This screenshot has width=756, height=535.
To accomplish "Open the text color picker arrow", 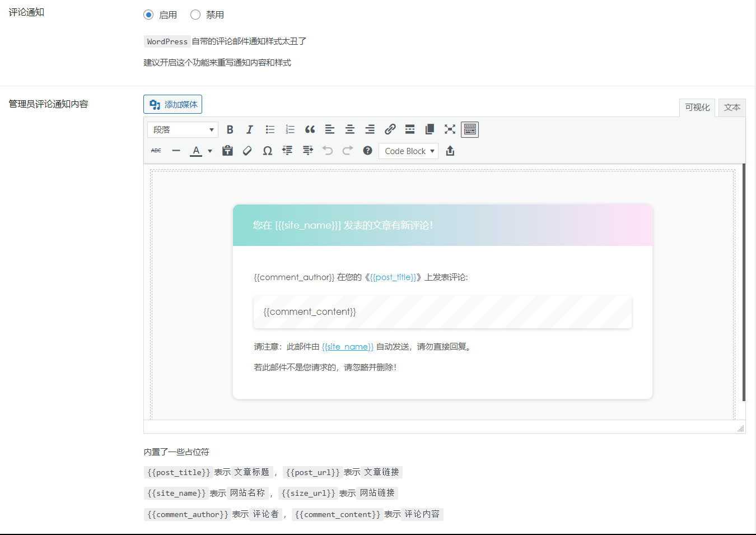I will (210, 151).
